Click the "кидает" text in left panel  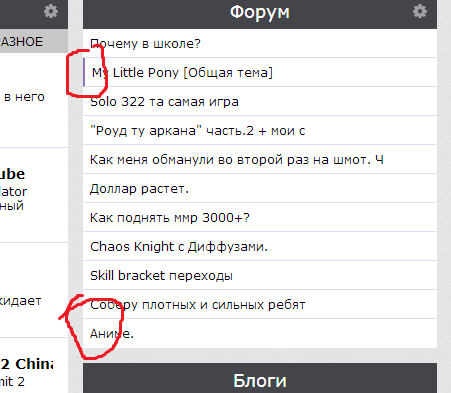tap(20, 301)
